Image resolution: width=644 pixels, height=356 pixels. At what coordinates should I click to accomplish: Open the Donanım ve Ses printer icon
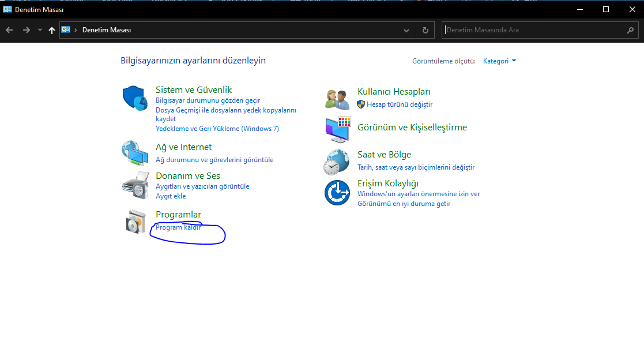(135, 185)
